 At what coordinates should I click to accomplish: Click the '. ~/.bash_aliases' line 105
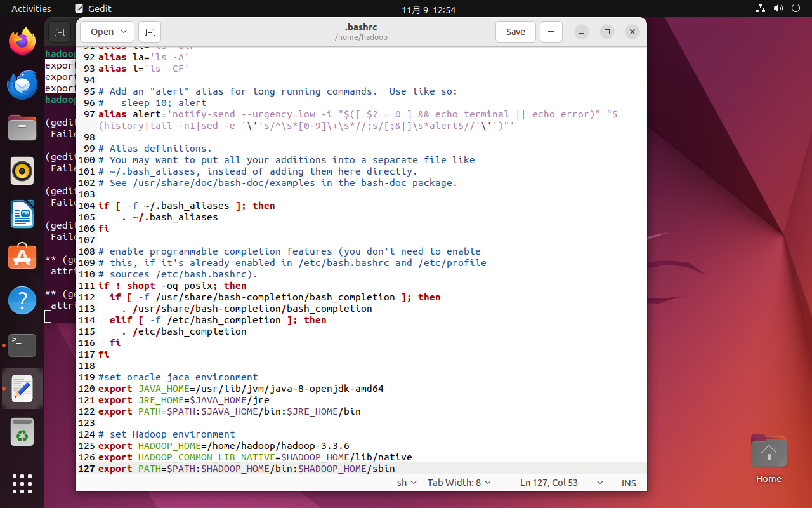coord(170,217)
